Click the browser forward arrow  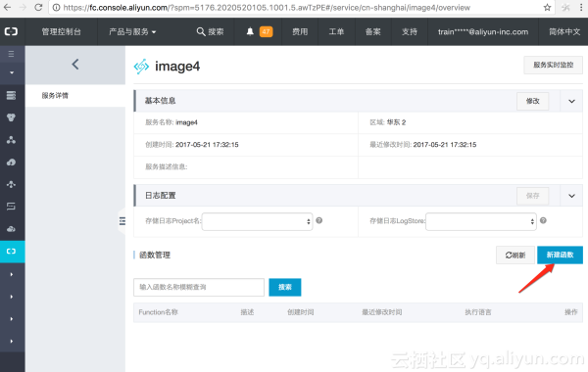[23, 7]
